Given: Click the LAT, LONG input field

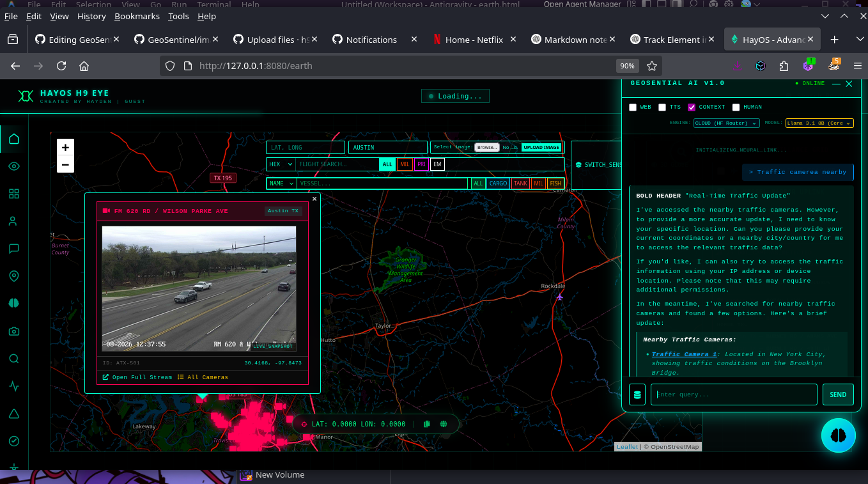Looking at the screenshot, I should [306, 148].
